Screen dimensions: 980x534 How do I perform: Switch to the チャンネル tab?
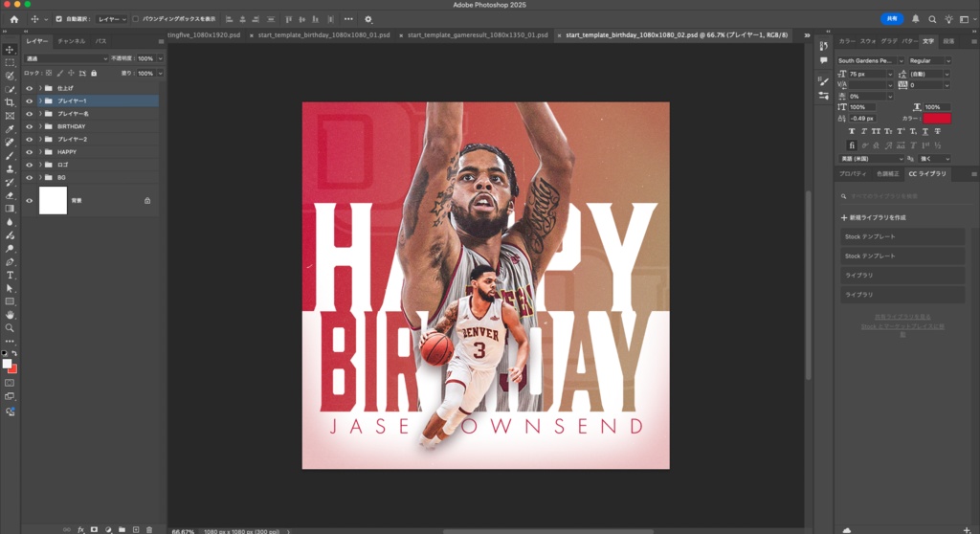click(71, 41)
